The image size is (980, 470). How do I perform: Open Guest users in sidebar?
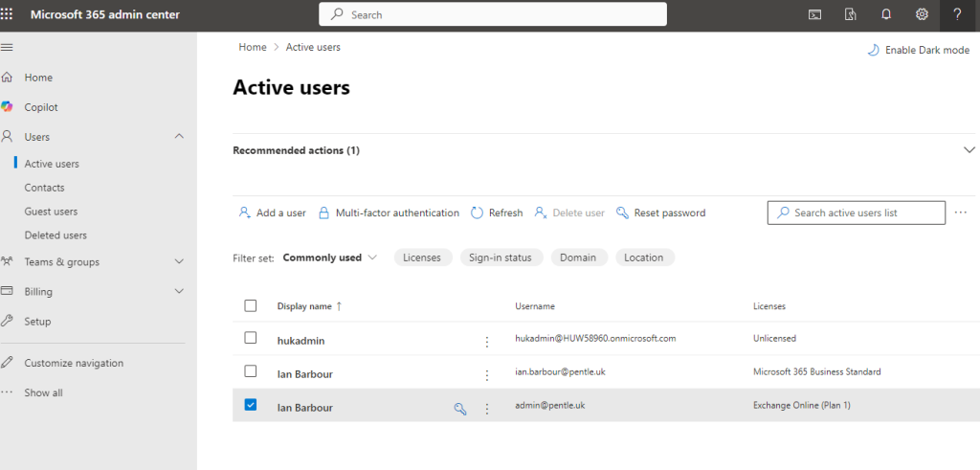pos(52,212)
